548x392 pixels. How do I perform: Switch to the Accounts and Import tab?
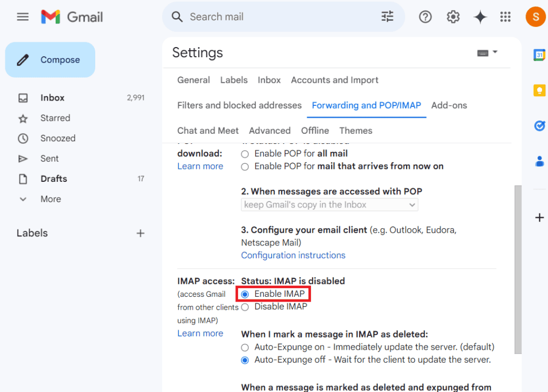click(334, 80)
